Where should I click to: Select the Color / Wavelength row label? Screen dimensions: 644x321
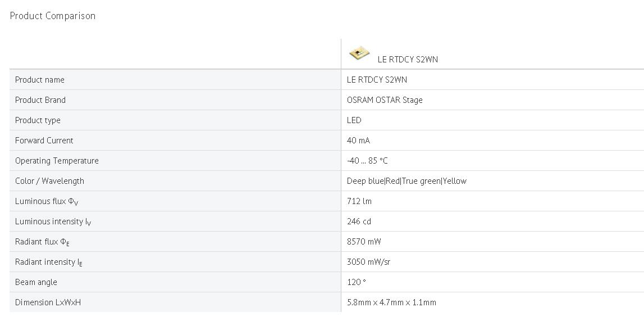(x=49, y=181)
